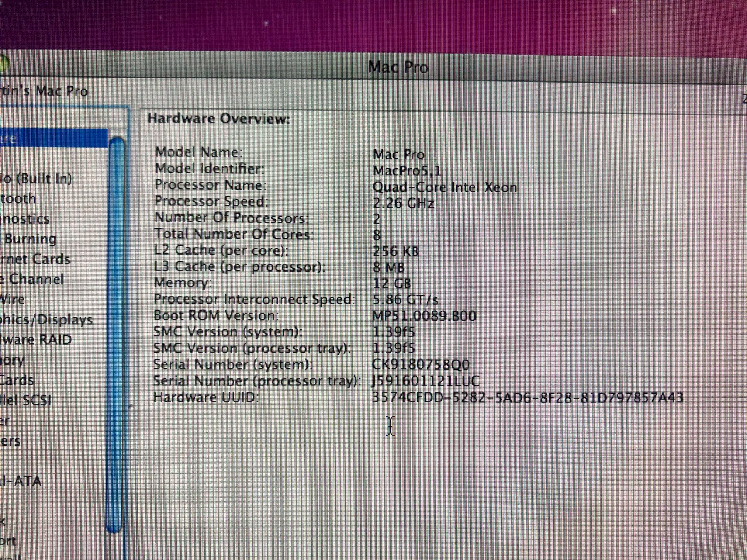Click the 12 GB memory value

point(392,284)
